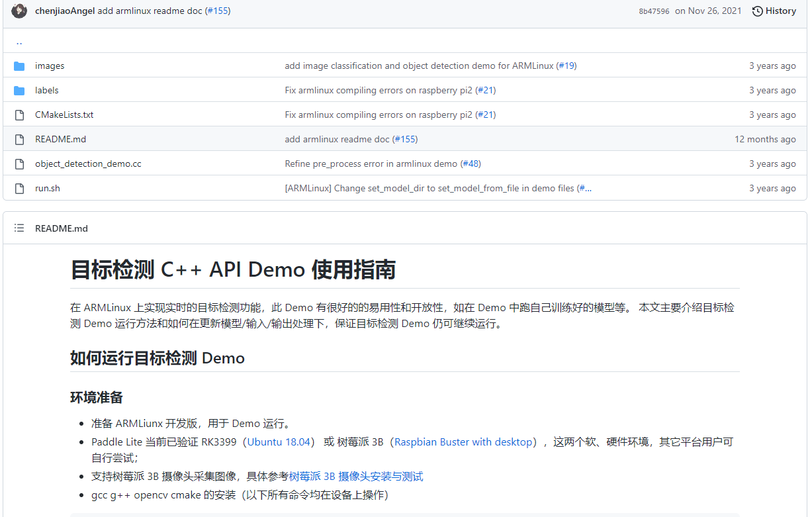Open issue #21 on the labels row
Screen dimensions: 812x517
click(485, 90)
